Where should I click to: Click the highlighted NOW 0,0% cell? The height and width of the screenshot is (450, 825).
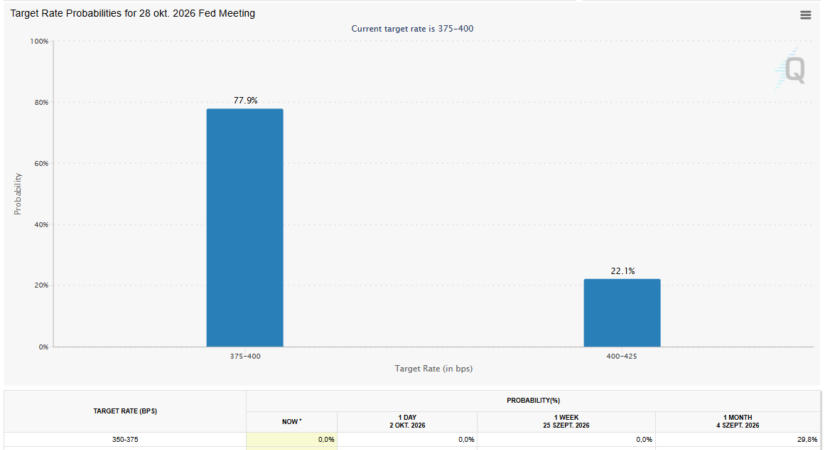click(x=292, y=439)
